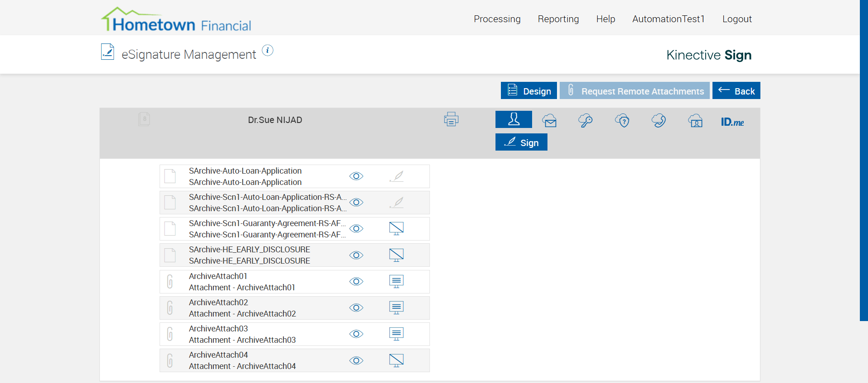
Task: Click the print icon beside Dr.Sue NIJAD
Action: (451, 119)
